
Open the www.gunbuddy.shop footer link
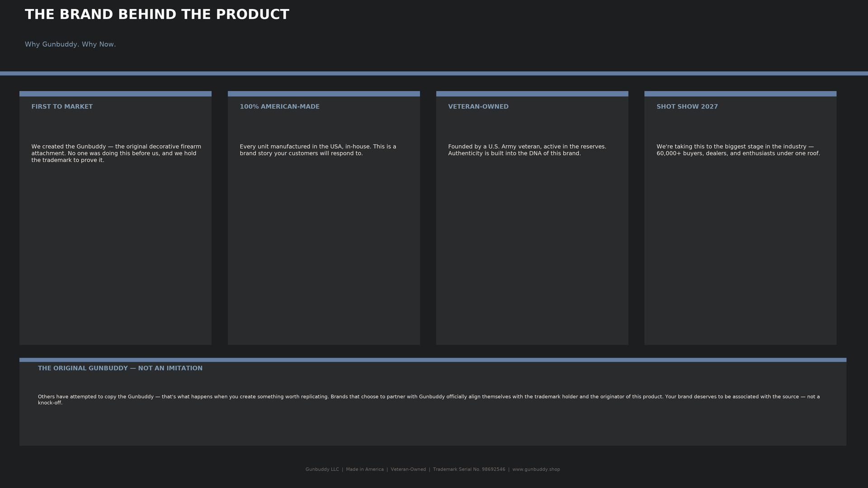536,469
